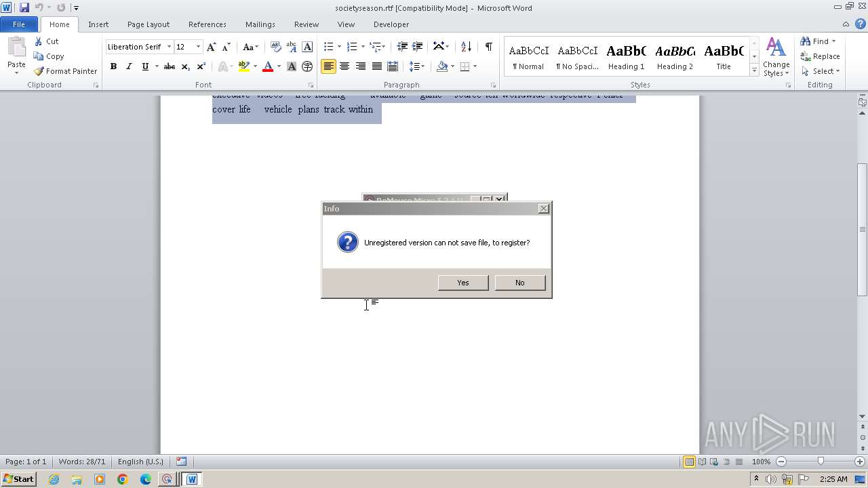The height and width of the screenshot is (488, 868).
Task: Click Character Border icon
Action: click(307, 47)
